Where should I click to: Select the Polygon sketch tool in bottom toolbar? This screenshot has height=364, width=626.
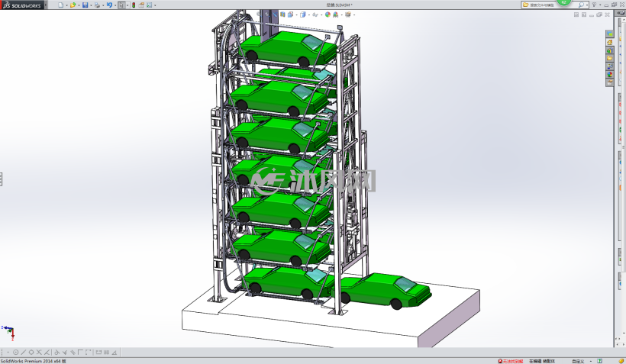tap(31, 353)
